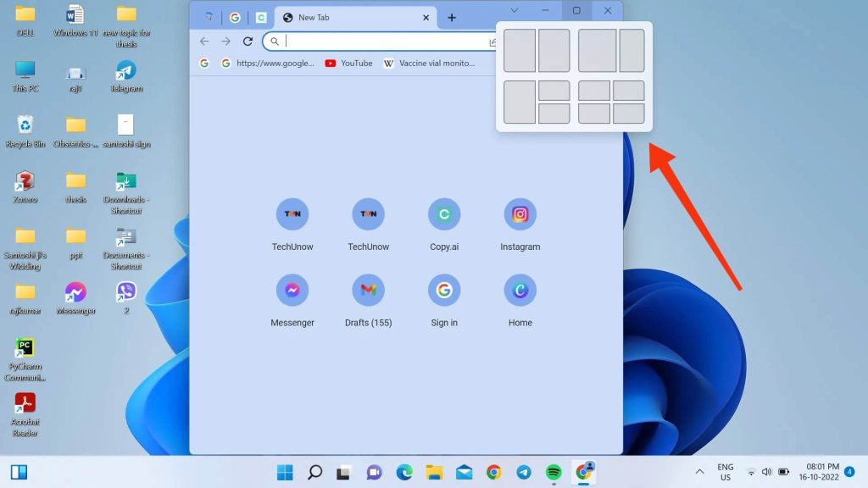Select the Windows 11 Word document icon
The height and width of the screenshot is (488, 868).
(x=75, y=21)
